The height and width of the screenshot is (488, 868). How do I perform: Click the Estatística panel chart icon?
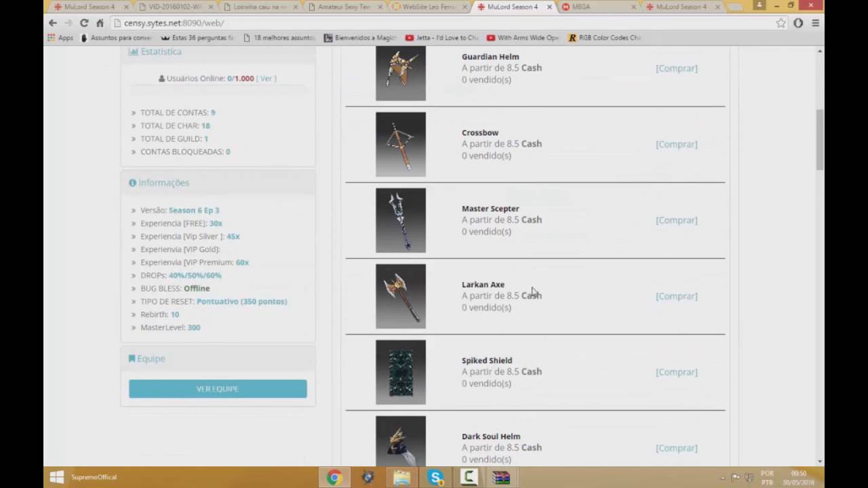pyautogui.click(x=133, y=52)
